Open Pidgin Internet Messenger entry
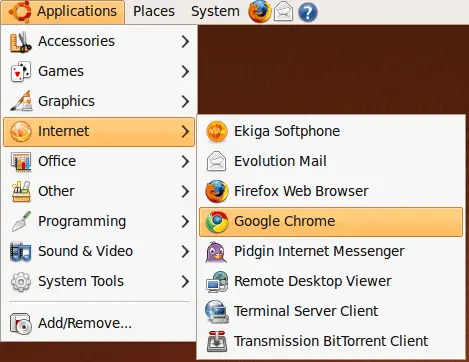Screen dimensions: 469x362 (x=331, y=252)
